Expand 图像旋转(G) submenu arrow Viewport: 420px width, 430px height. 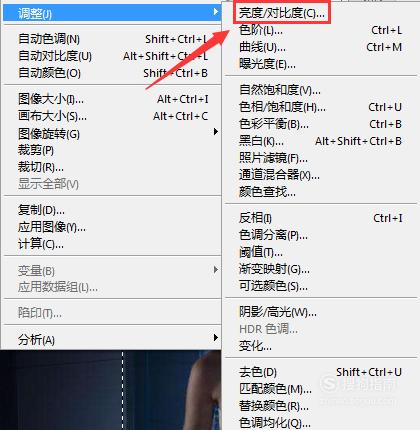pos(216,132)
